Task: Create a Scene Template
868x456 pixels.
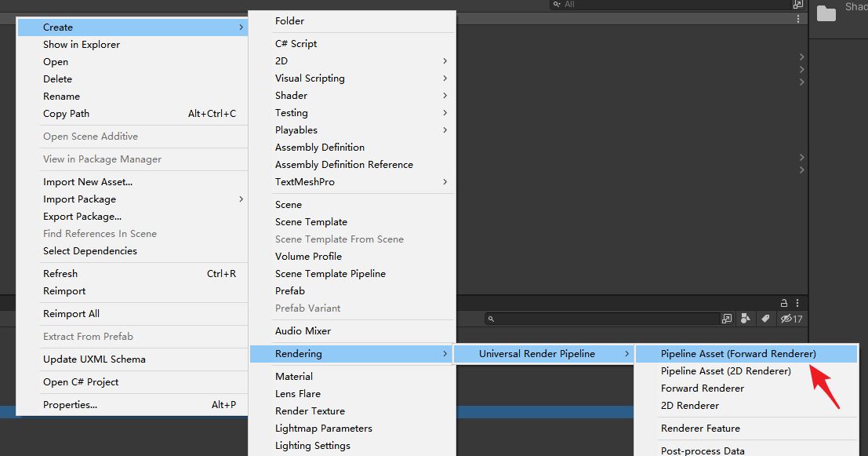Action: 352,221
